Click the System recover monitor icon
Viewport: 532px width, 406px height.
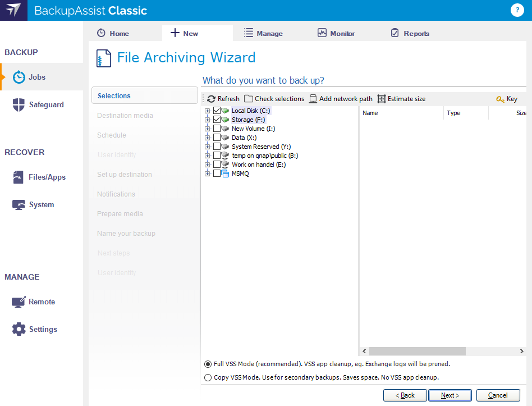(x=19, y=205)
